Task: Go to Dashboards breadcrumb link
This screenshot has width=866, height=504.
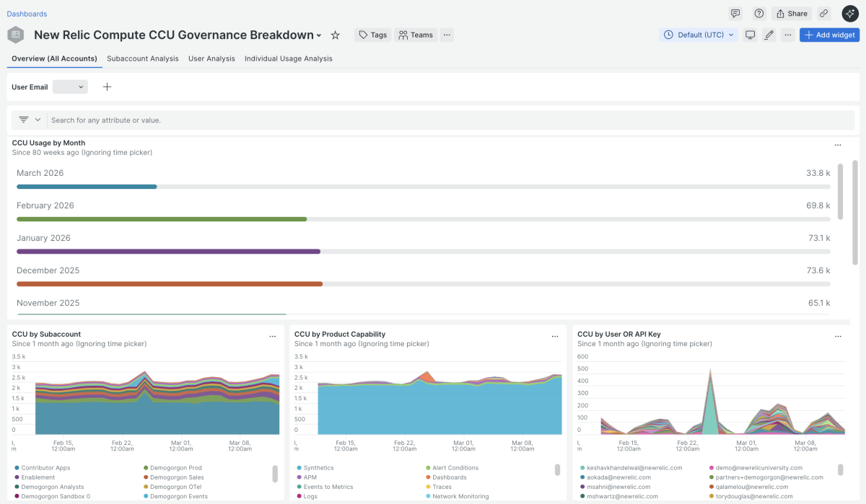Action: point(27,14)
